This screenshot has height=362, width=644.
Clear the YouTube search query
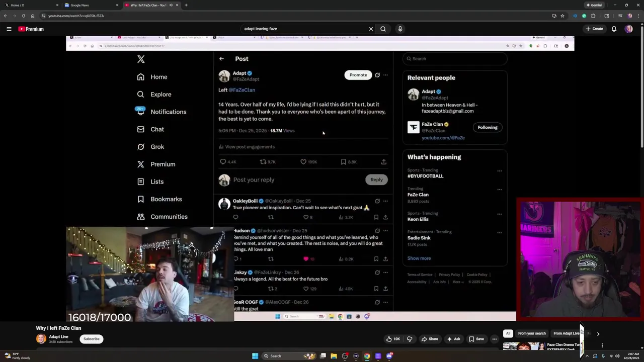(x=371, y=29)
